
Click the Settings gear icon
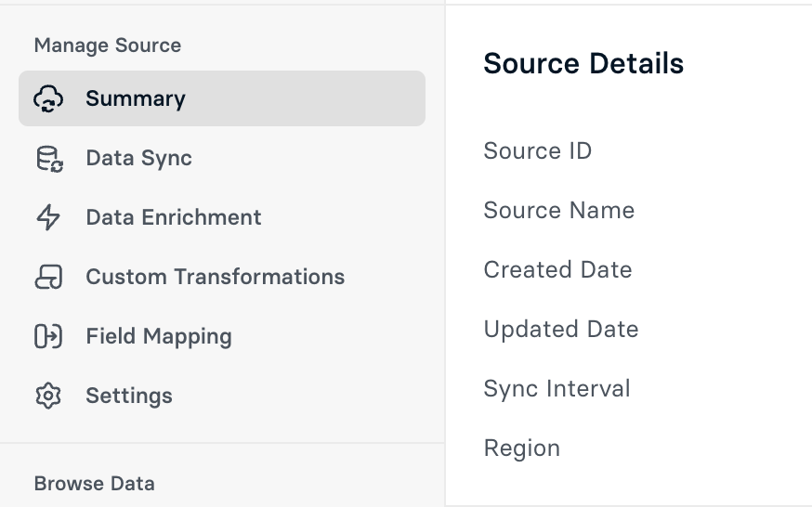(x=48, y=396)
